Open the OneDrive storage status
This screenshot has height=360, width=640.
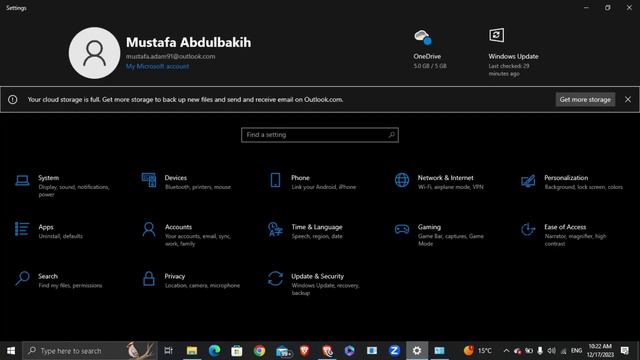(x=429, y=49)
